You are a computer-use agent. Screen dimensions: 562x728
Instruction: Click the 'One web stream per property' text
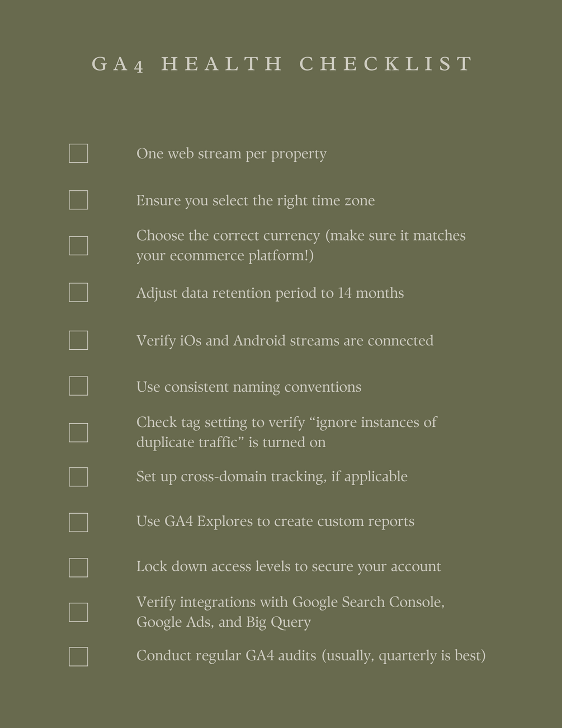pyautogui.click(x=231, y=154)
